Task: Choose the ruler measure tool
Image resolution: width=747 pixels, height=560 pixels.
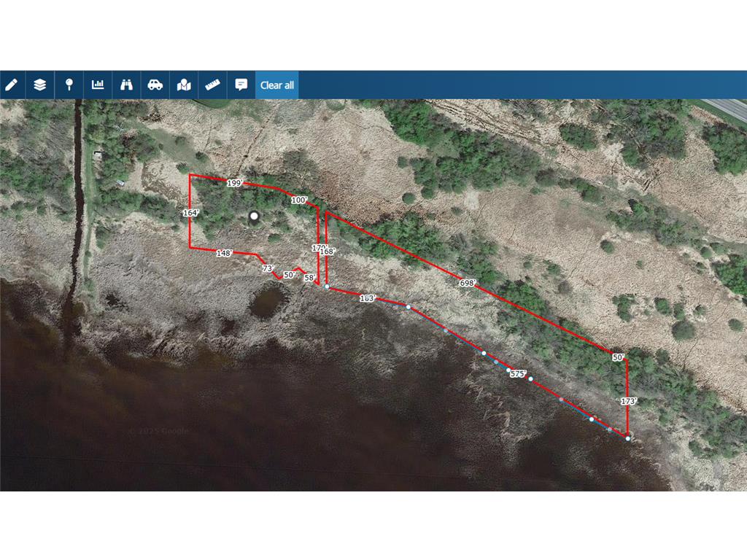Action: [212, 85]
